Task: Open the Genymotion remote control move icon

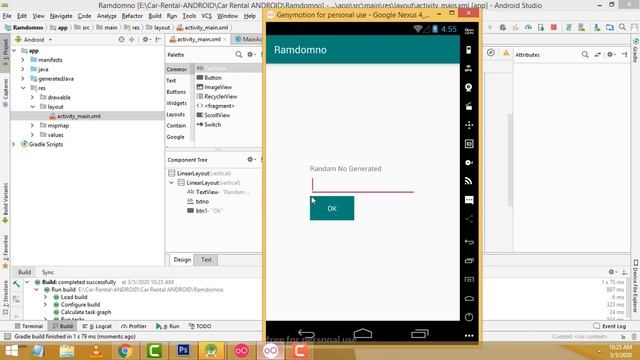Action: (469, 125)
